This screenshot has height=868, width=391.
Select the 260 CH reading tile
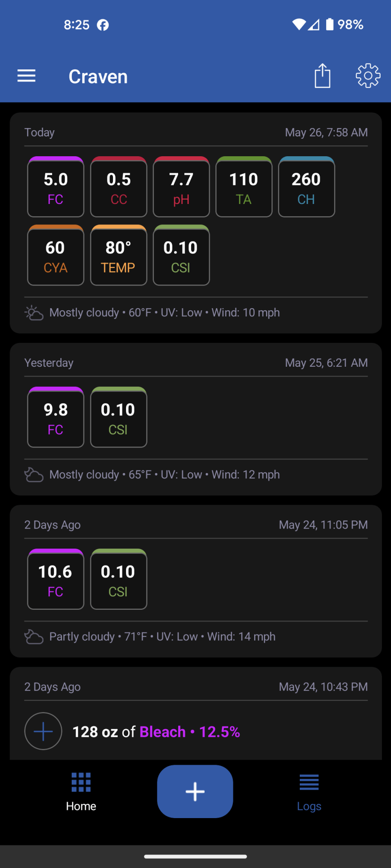(306, 187)
